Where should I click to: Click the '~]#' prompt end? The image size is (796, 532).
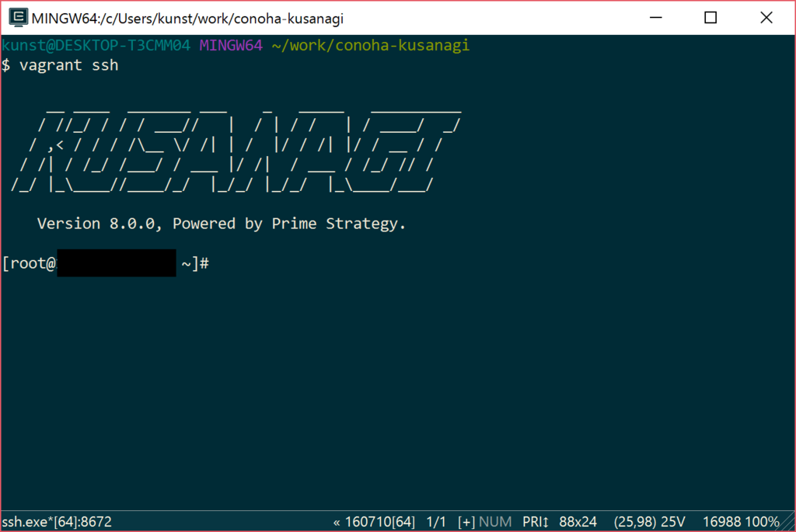coord(195,264)
